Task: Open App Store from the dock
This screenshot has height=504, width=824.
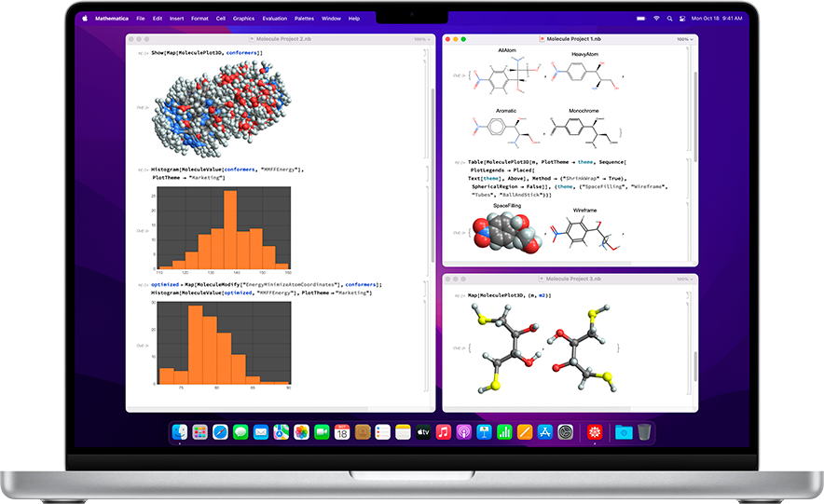Action: (545, 432)
